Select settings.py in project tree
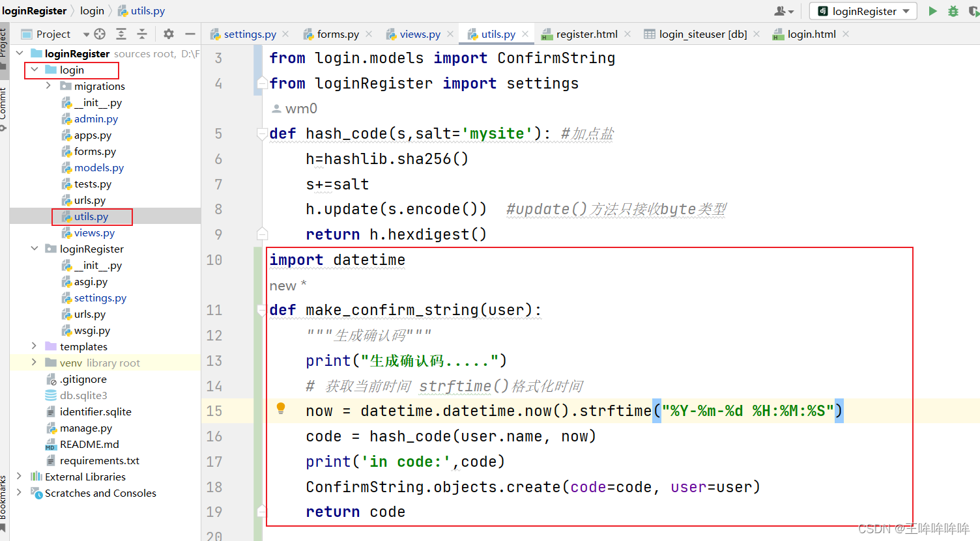 100,298
